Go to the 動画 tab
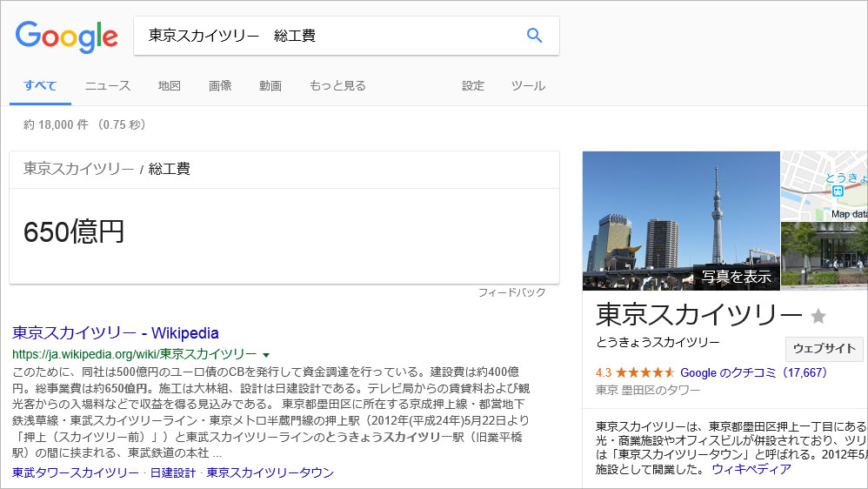The image size is (868, 489). coord(270,85)
